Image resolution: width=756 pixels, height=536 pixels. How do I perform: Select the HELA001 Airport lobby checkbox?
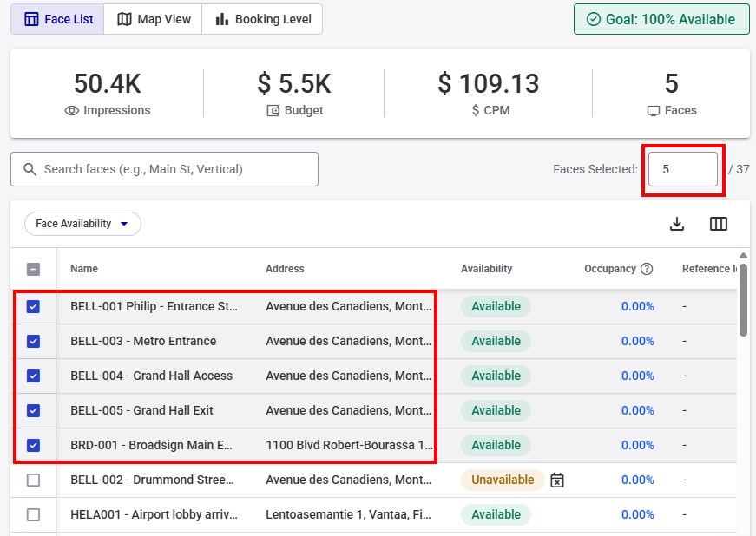(x=33, y=514)
